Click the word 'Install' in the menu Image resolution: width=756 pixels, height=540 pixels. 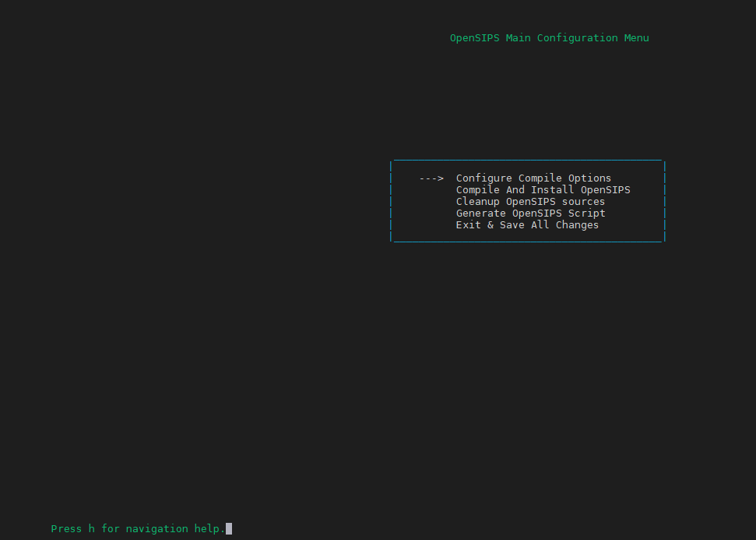(x=552, y=190)
